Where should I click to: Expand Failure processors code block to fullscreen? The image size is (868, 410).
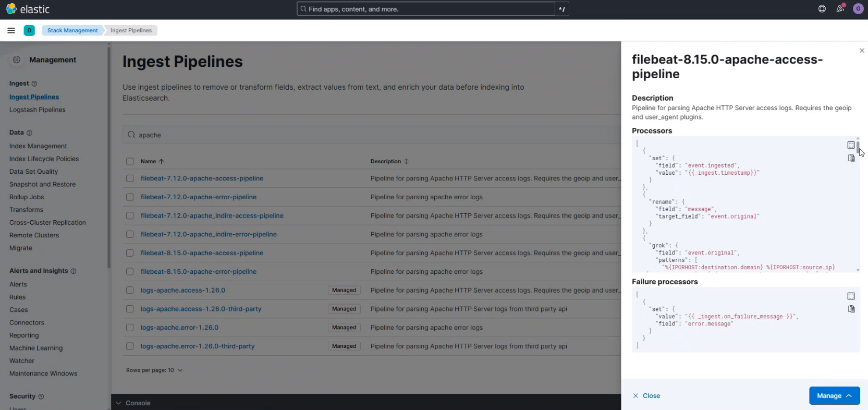[x=851, y=296]
